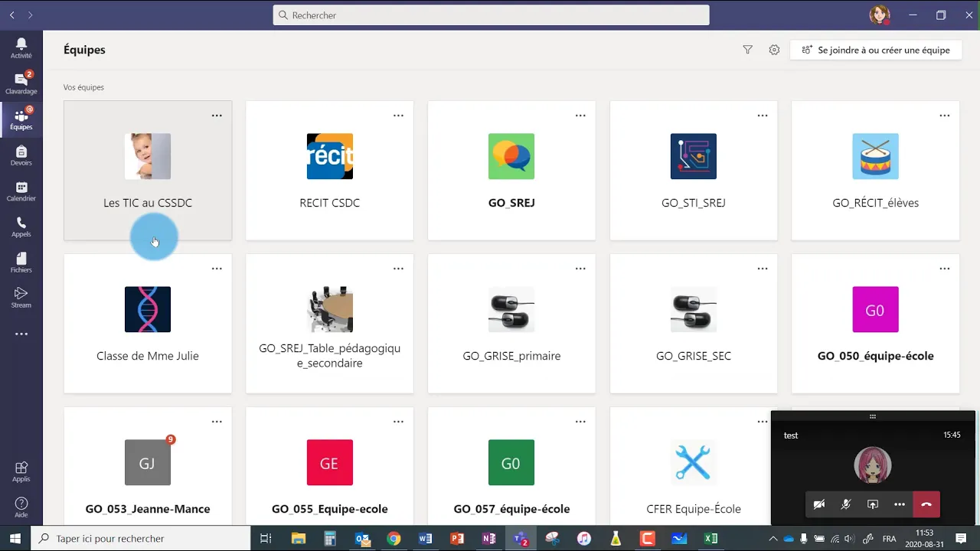
Task: Open Windows notification center
Action: 961,539
